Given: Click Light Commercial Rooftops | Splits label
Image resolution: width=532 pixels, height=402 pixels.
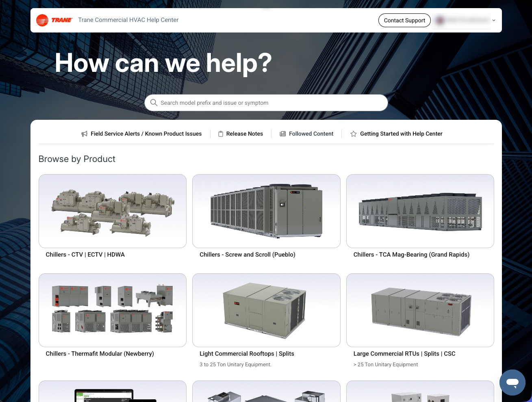Looking at the screenshot, I should tap(247, 354).
